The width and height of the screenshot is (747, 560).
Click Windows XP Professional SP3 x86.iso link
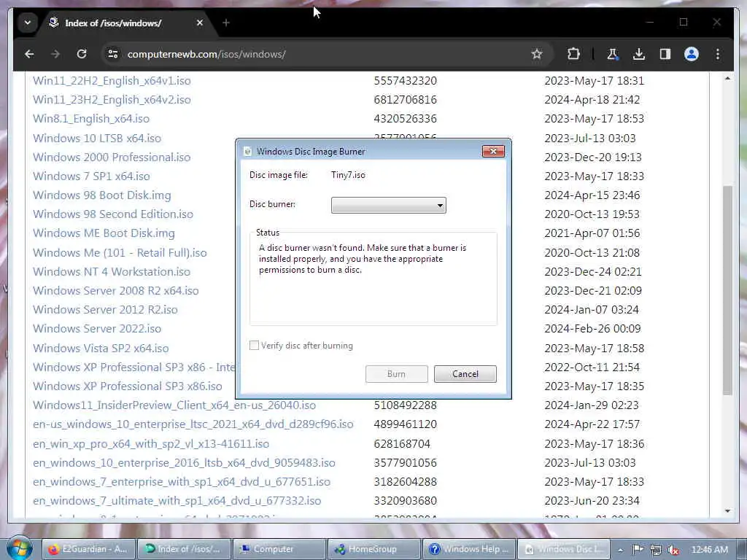127,386
